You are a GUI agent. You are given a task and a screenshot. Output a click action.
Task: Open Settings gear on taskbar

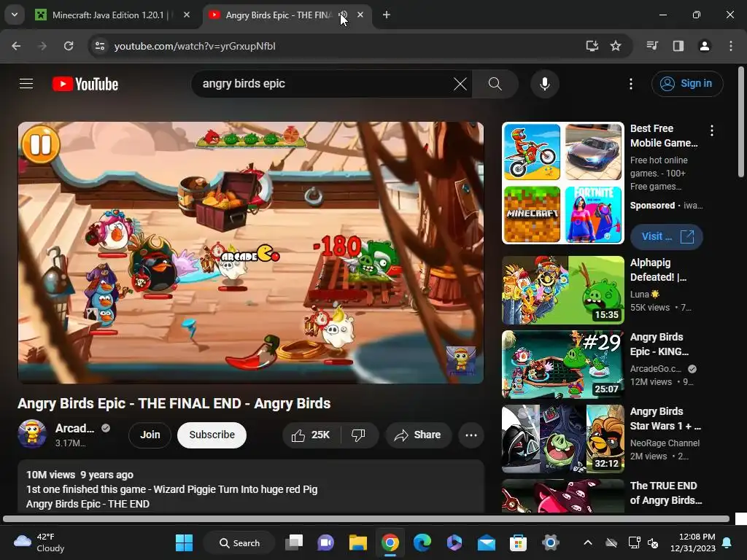coord(550,542)
